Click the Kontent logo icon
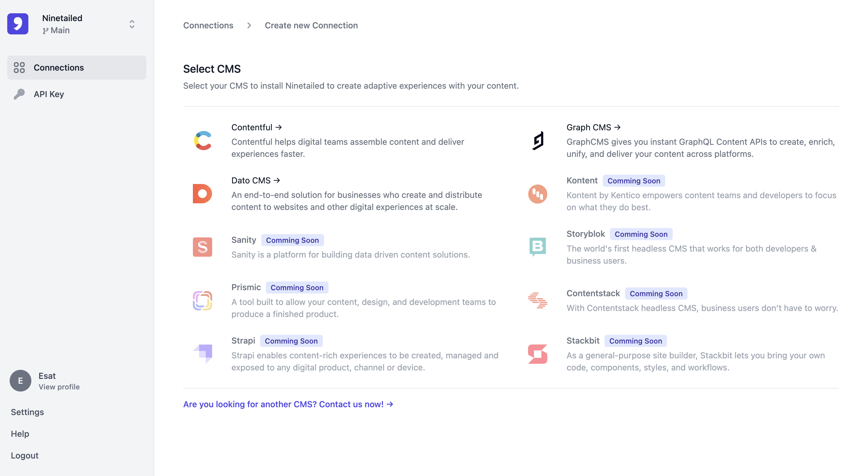Image resolution: width=868 pixels, height=476 pixels. click(x=538, y=194)
